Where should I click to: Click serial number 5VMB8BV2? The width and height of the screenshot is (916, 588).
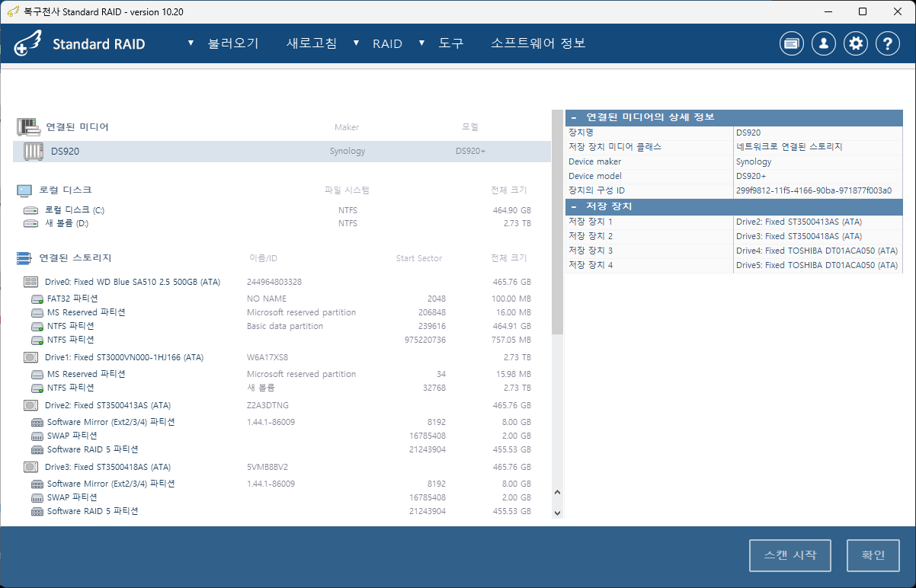[x=267, y=467]
